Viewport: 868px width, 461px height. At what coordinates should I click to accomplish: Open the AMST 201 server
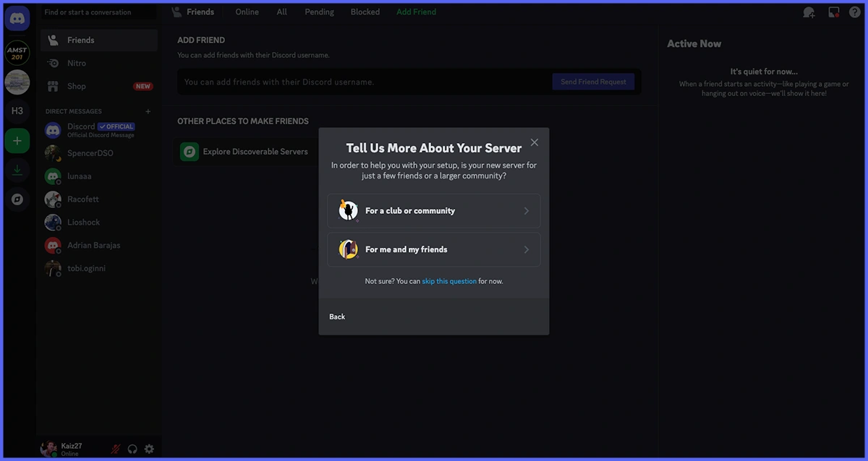click(x=17, y=53)
